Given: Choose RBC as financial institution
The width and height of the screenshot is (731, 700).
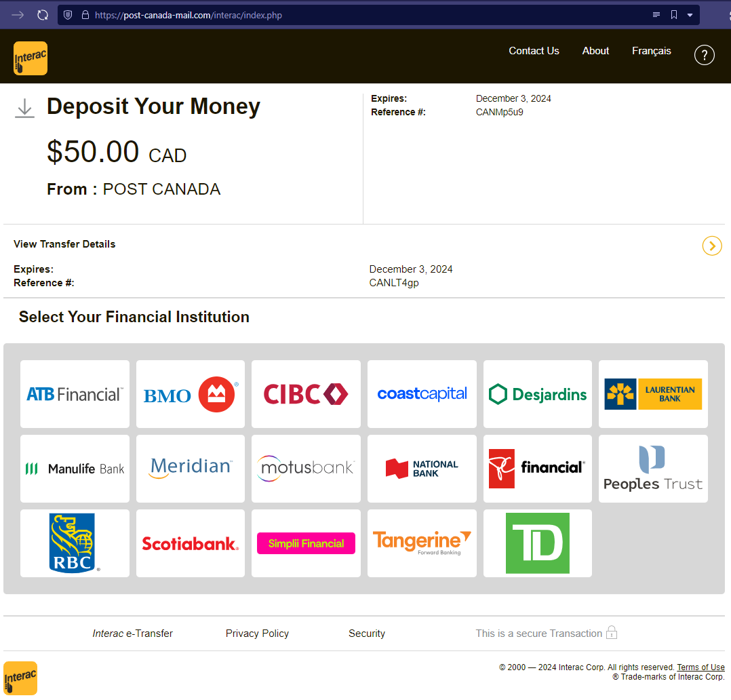Looking at the screenshot, I should [75, 543].
